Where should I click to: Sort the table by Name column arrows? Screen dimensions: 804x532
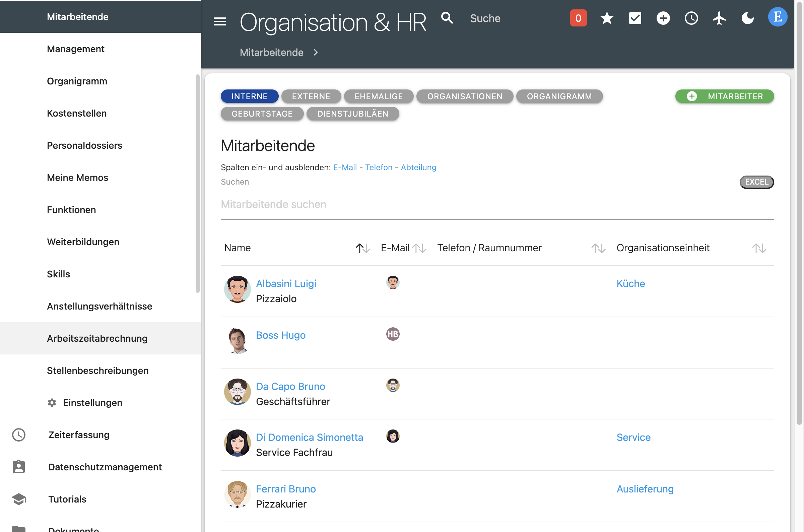362,248
